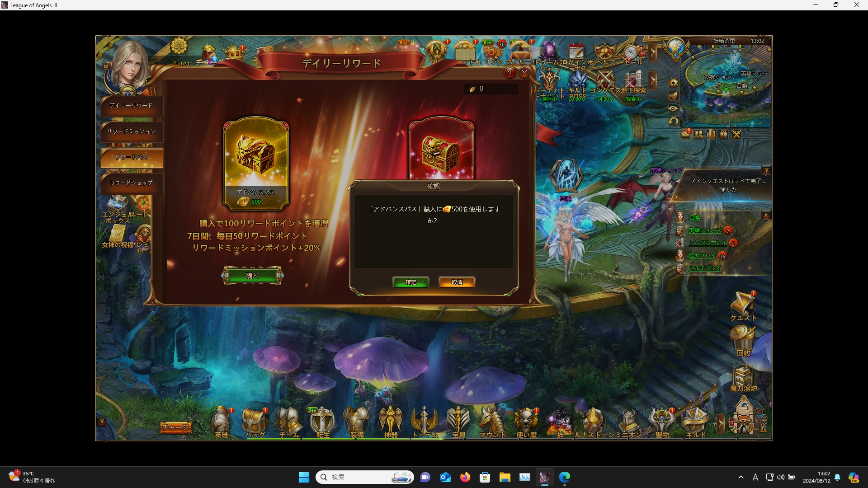
Task: Switch to the リワードショップ tab
Action: click(131, 183)
